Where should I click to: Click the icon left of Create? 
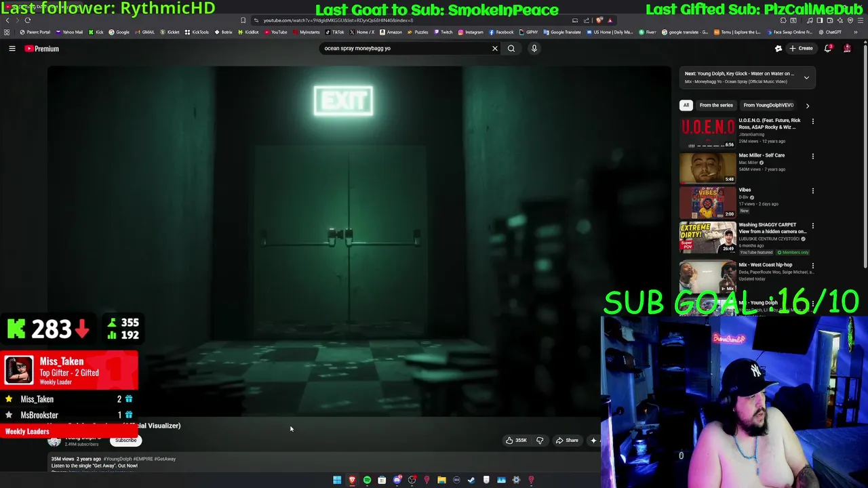click(x=778, y=48)
